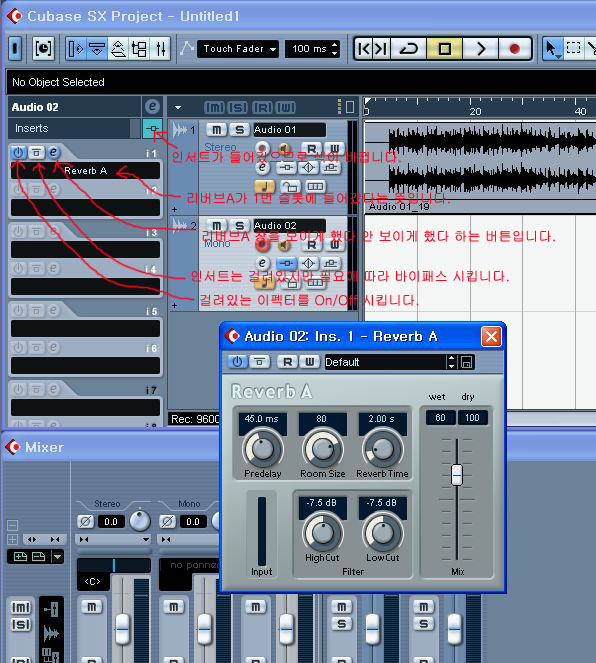Open Audio 02 track edit channel 'e'
596x663 pixels.
coord(262,263)
